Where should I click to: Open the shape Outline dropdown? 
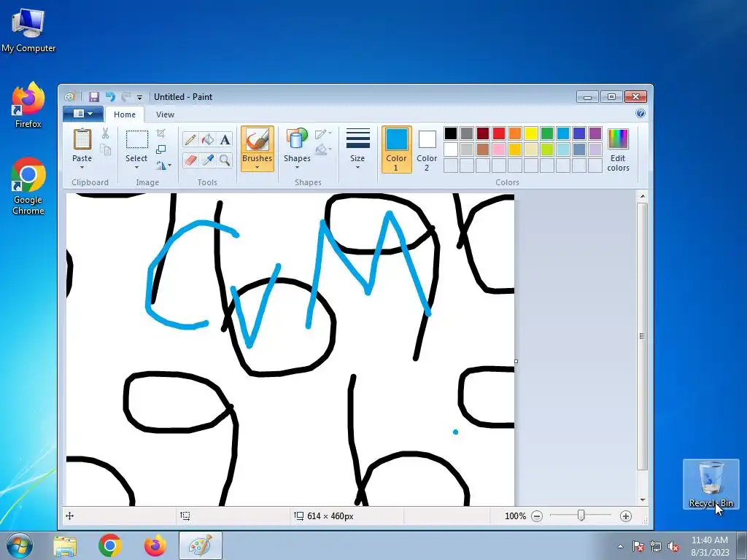click(323, 134)
